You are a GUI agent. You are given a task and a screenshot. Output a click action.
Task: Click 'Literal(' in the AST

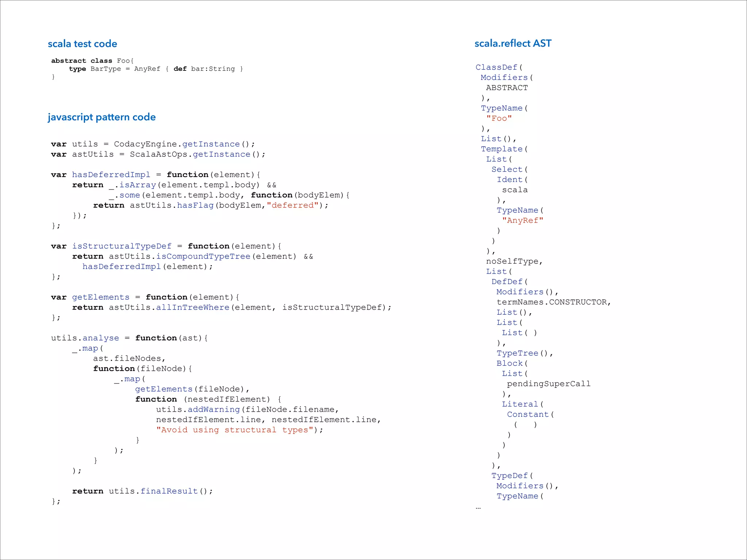pyautogui.click(x=523, y=404)
